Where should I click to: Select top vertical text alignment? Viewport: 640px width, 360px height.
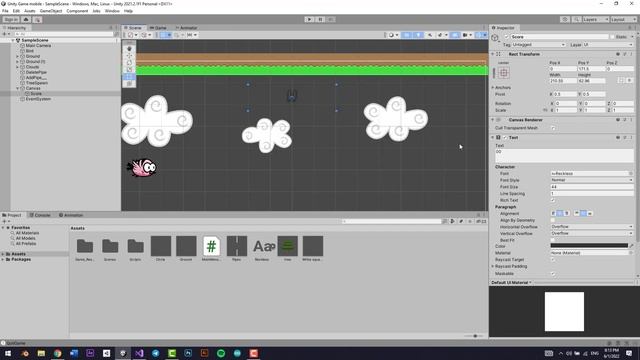point(577,213)
